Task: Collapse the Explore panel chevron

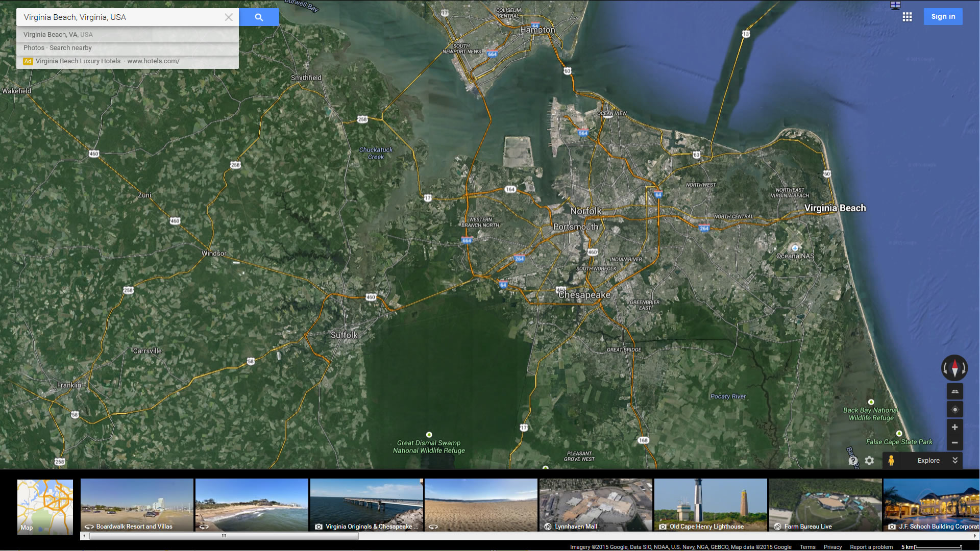Action: pyautogui.click(x=955, y=460)
